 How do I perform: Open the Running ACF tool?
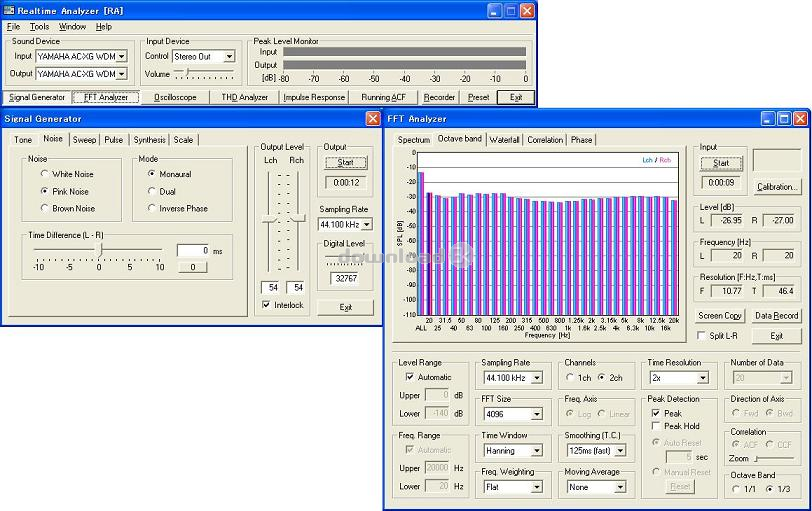click(x=383, y=97)
